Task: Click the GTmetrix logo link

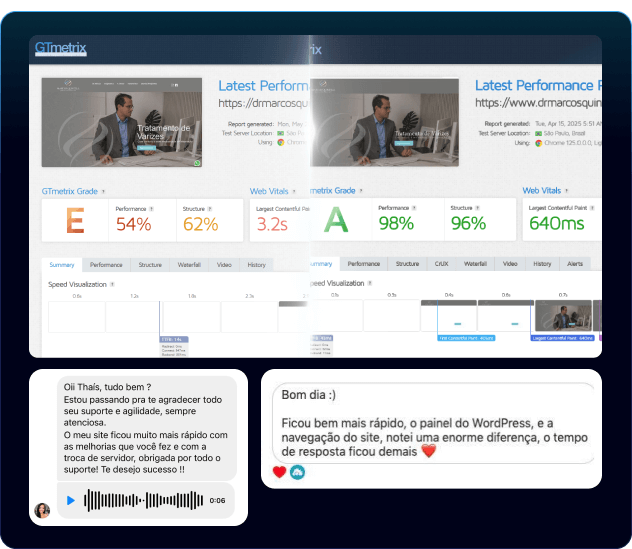Action: (x=60, y=48)
